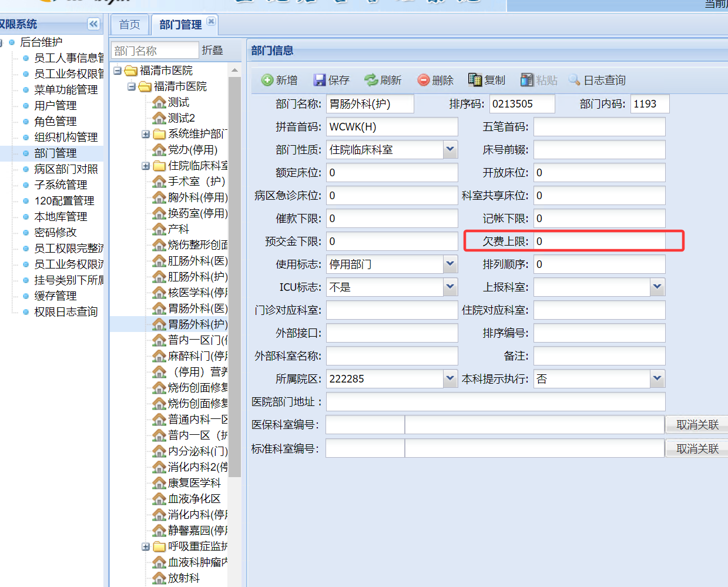Click bullet icon beside 缓存管理
This screenshot has width=728, height=587.
coord(26,296)
